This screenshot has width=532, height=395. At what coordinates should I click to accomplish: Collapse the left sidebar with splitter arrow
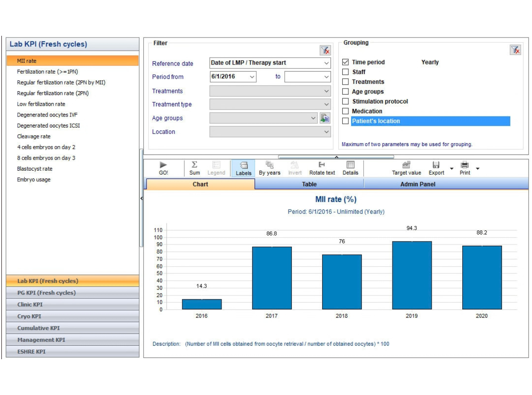point(141,198)
